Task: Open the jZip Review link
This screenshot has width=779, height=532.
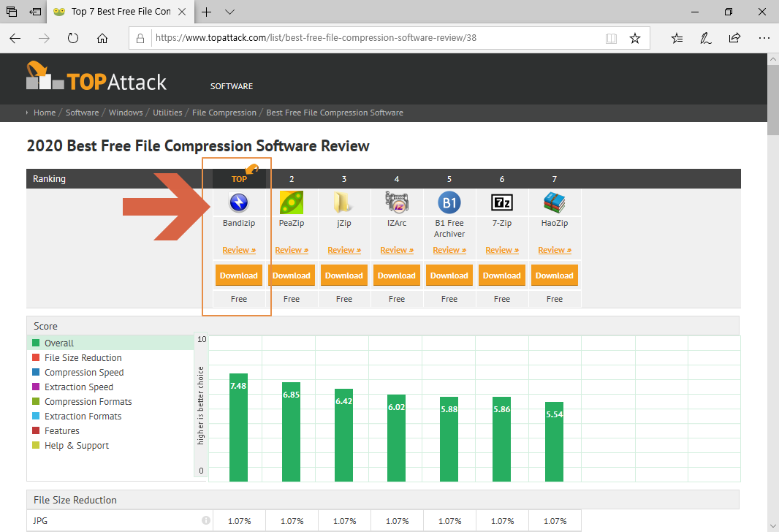Action: pyautogui.click(x=344, y=251)
